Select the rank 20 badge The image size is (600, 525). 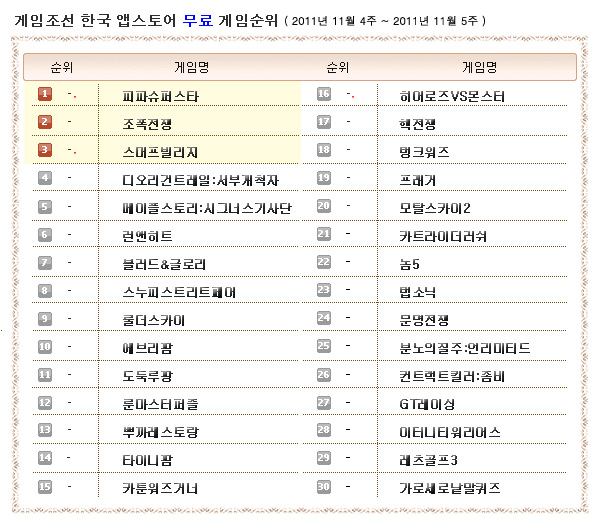pyautogui.click(x=324, y=206)
